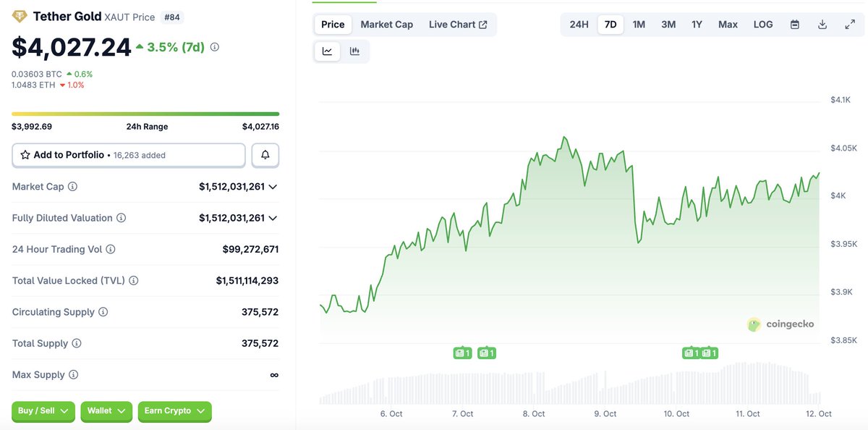Expand the Fully Diluted Valuation details
Image resolution: width=868 pixels, height=430 pixels.
271,217
